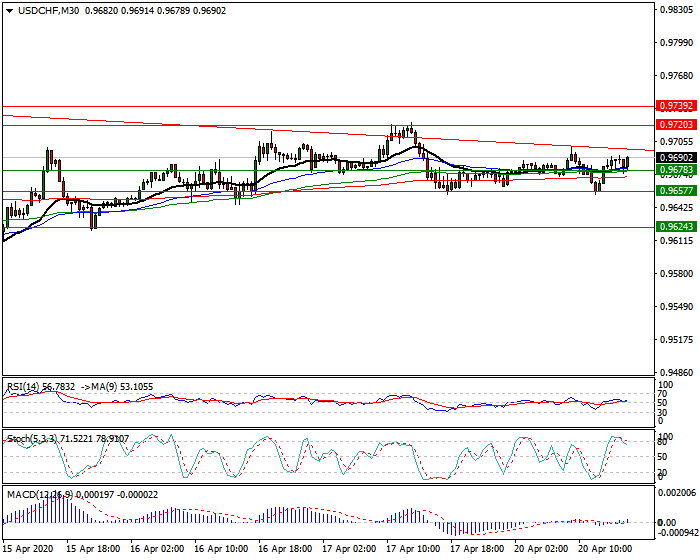
Task: Click the red 0.97392 price level label
Action: tap(676, 106)
